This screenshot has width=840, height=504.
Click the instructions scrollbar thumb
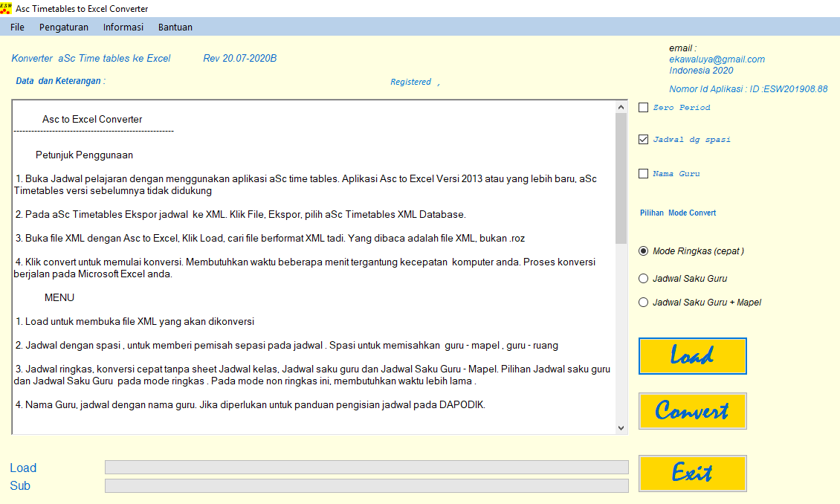click(621, 178)
